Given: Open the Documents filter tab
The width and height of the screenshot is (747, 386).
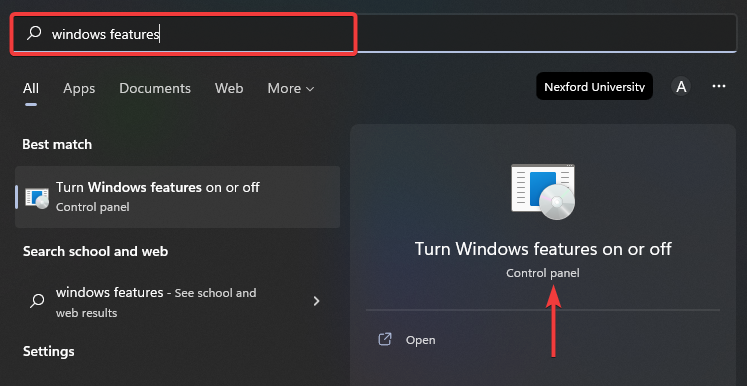Looking at the screenshot, I should (x=155, y=88).
